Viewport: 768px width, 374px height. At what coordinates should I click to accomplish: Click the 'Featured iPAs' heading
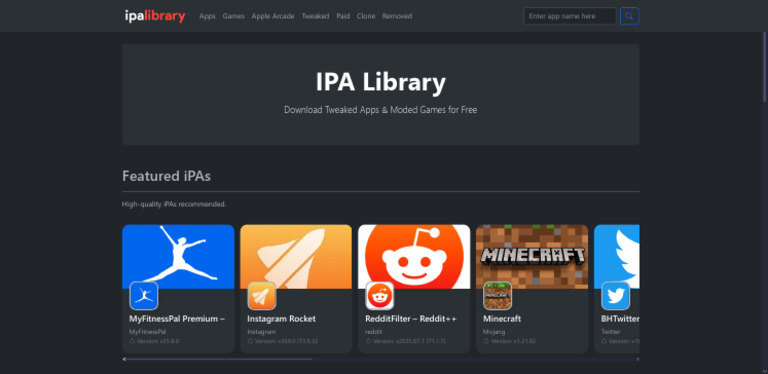pyautogui.click(x=167, y=176)
